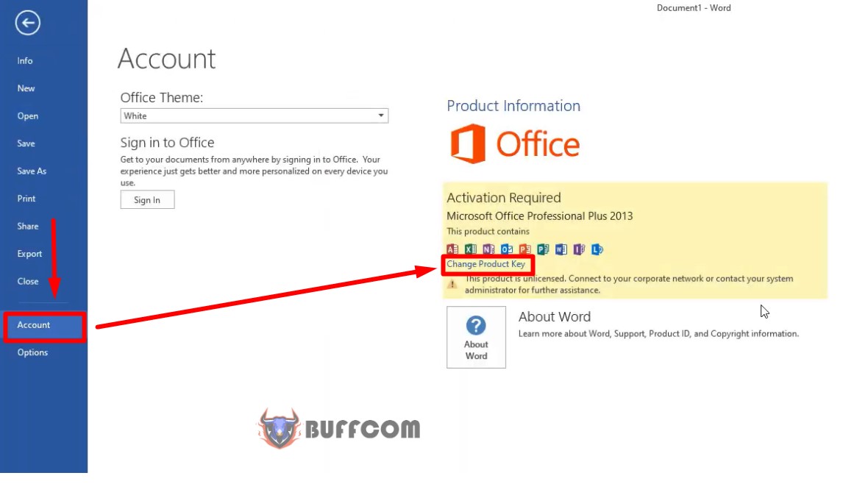Click the "Account" page heading
The width and height of the screenshot is (868, 484).
pos(167,59)
